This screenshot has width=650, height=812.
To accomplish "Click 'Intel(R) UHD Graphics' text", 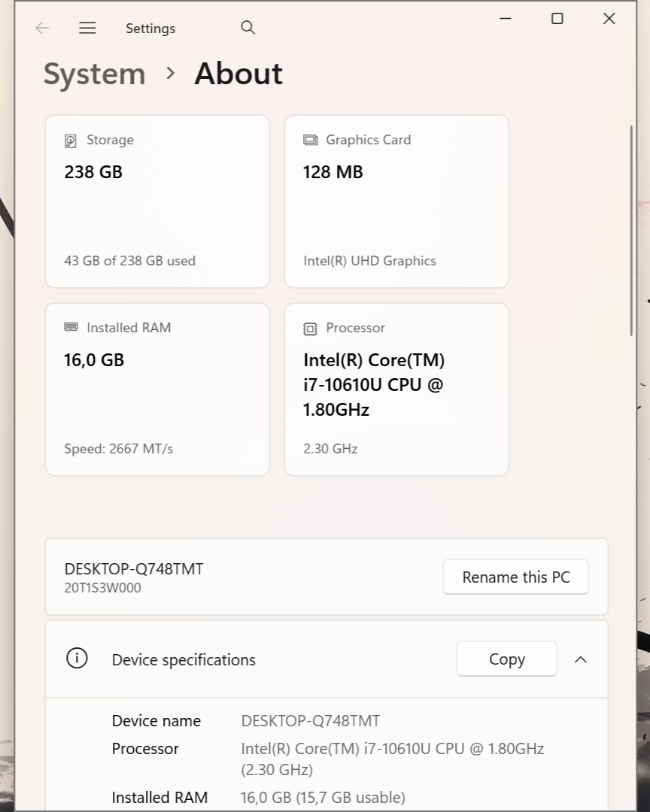I will [369, 261].
